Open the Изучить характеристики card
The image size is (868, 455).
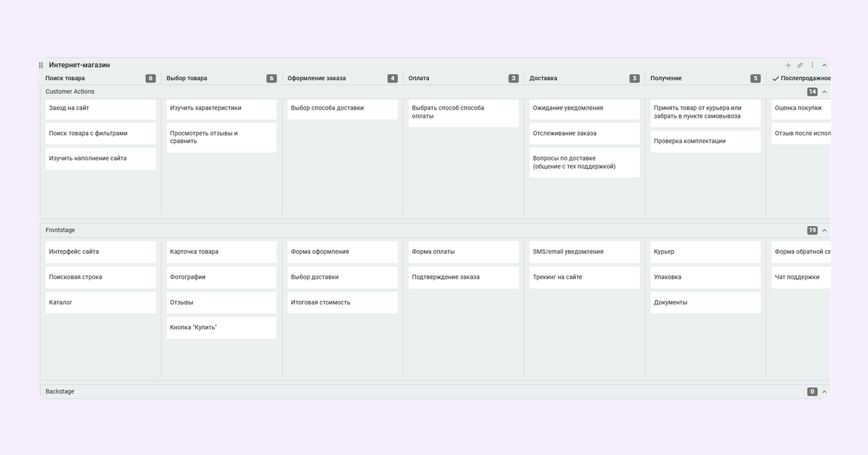221,108
